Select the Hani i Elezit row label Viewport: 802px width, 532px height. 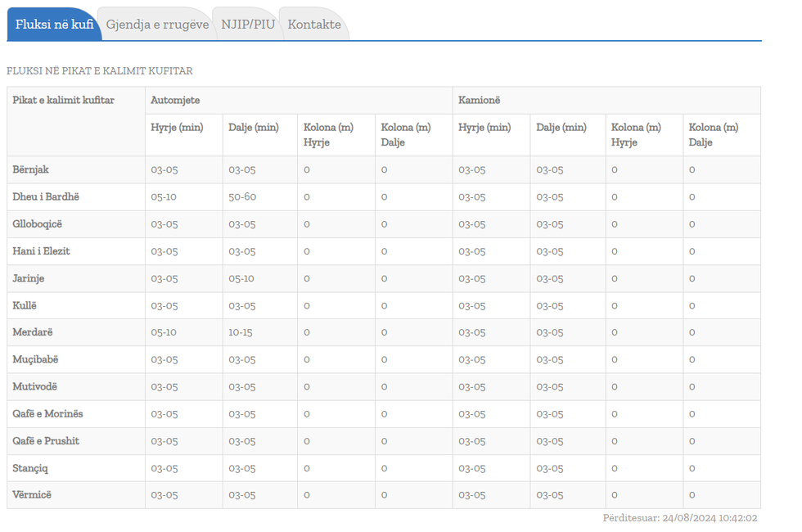click(41, 251)
